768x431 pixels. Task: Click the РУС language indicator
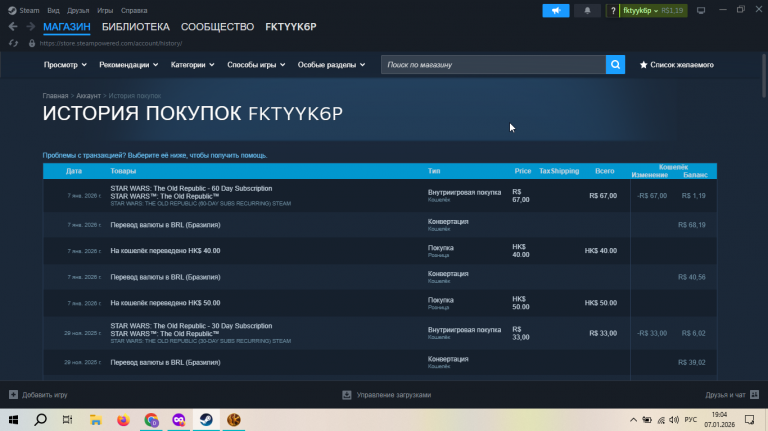click(x=691, y=420)
